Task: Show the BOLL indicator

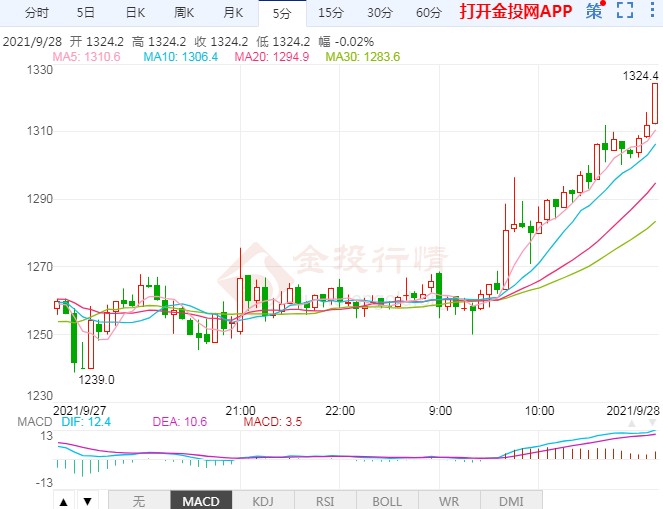Action: click(x=387, y=500)
